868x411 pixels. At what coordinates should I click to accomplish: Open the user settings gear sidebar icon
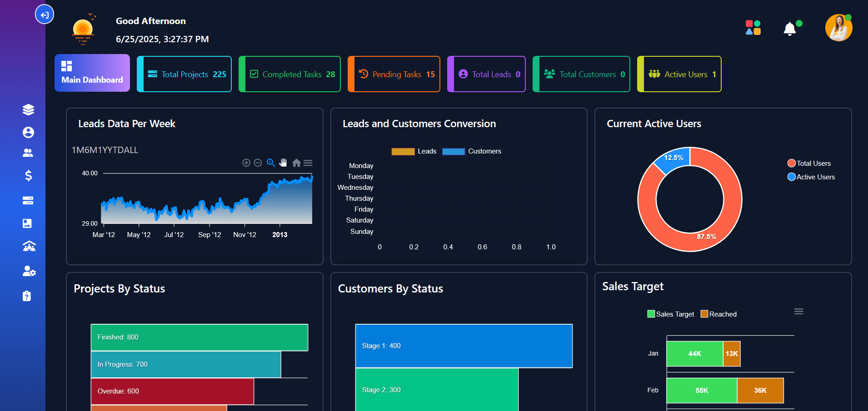(x=29, y=271)
